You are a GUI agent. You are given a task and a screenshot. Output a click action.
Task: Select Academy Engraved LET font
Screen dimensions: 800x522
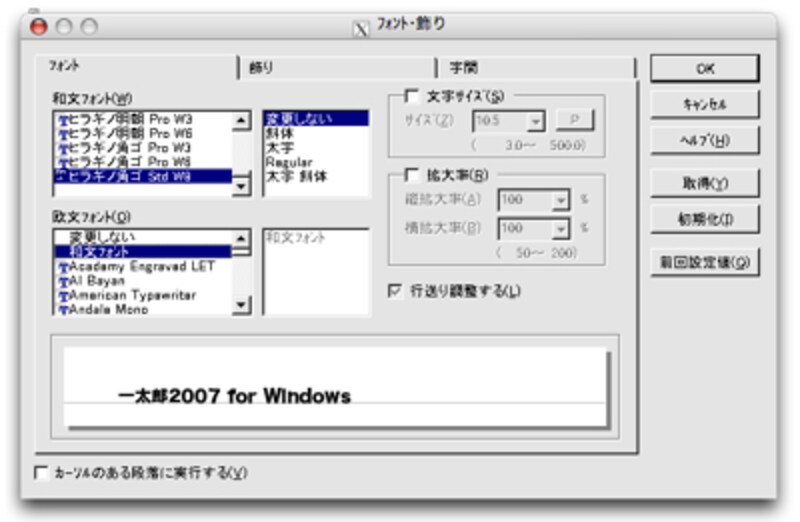pyautogui.click(x=143, y=266)
